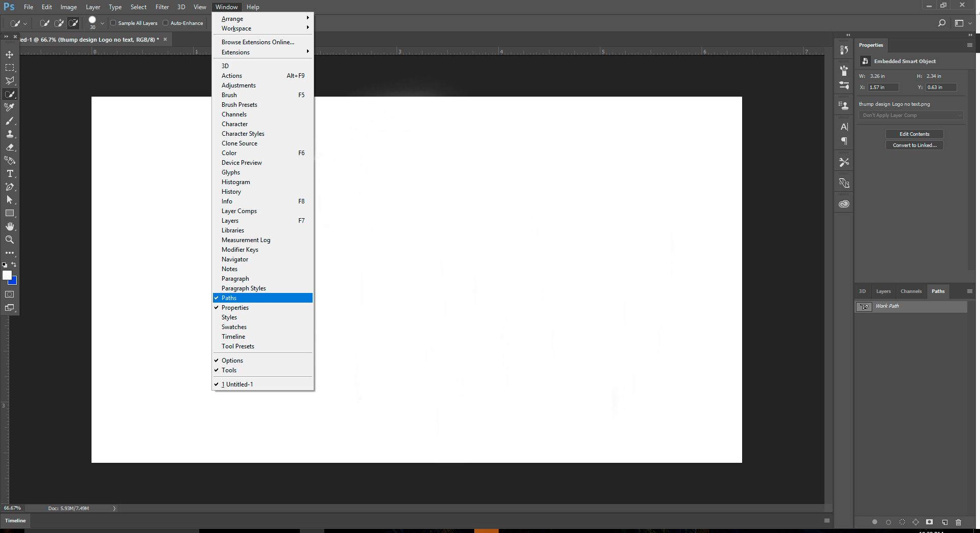Image resolution: width=980 pixels, height=533 pixels.
Task: Click the Create New Path icon
Action: pos(944,522)
